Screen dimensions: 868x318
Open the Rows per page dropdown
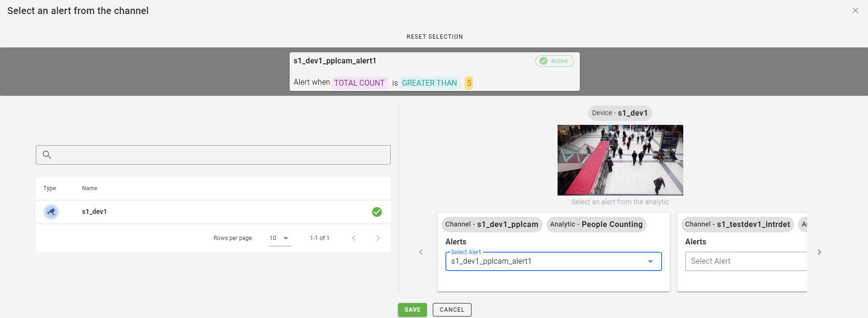tap(280, 238)
